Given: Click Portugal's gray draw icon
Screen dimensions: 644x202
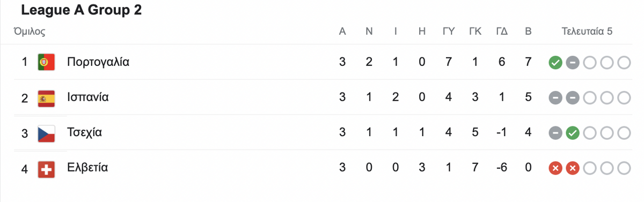Looking at the screenshot, I should [x=572, y=63].
